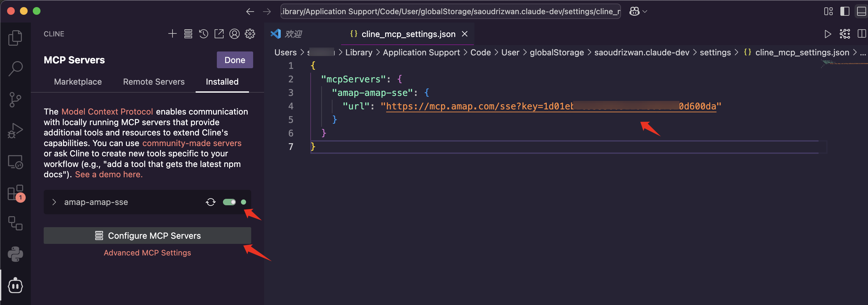Screen dimensions: 868x305
Task: Switch to the Remote Servers tab
Action: pos(154,82)
